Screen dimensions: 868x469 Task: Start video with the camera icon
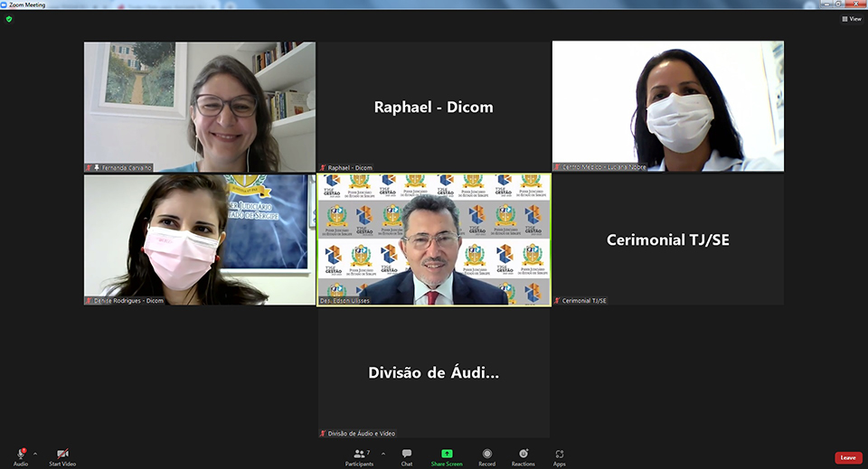tap(62, 454)
